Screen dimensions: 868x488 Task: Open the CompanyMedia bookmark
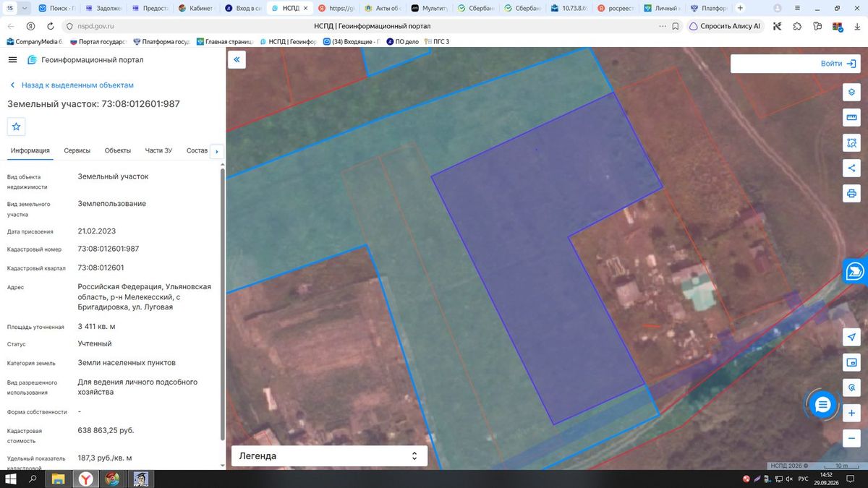point(34,42)
